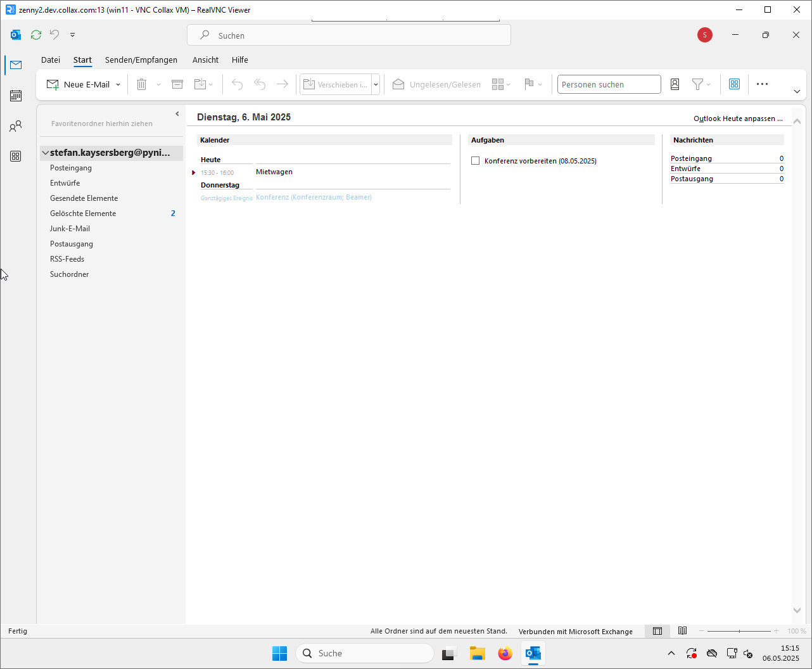Switch to normal view in the status bar
812x669 pixels.
[x=657, y=631]
